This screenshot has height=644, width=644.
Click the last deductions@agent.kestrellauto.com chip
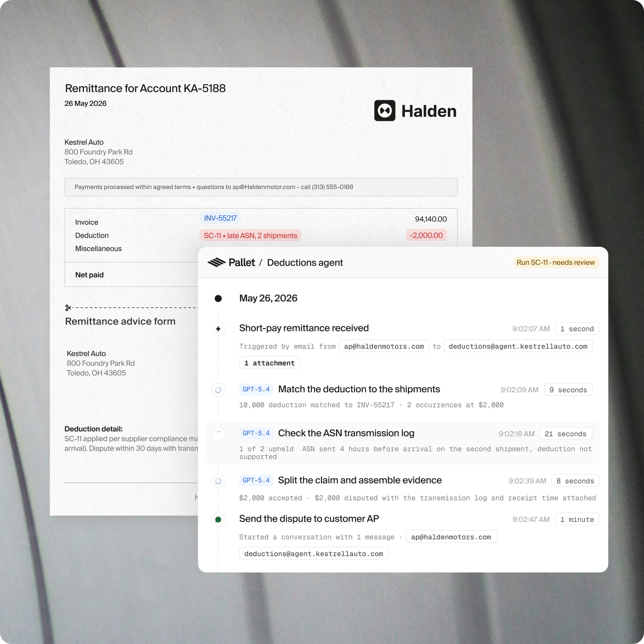[x=314, y=553]
